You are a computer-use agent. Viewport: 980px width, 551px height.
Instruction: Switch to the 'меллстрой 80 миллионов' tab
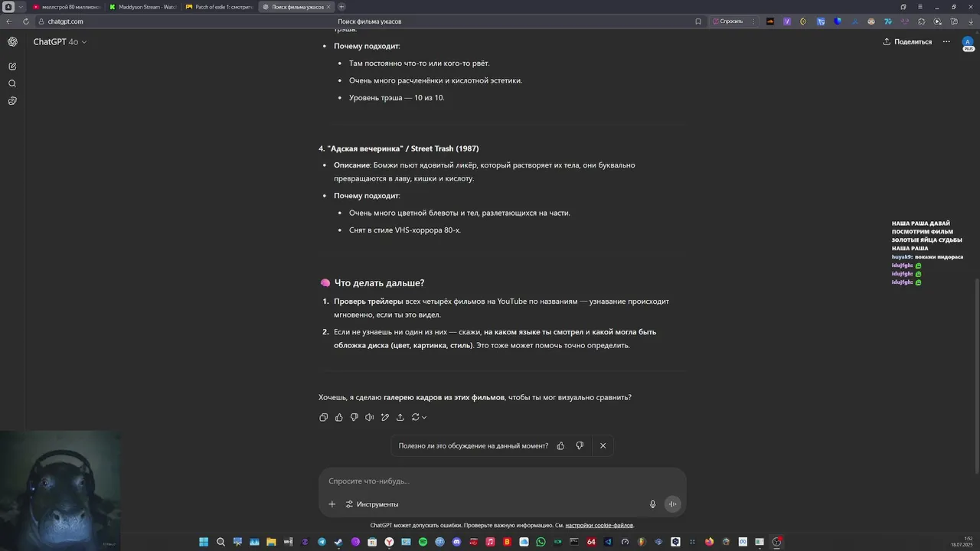click(66, 7)
